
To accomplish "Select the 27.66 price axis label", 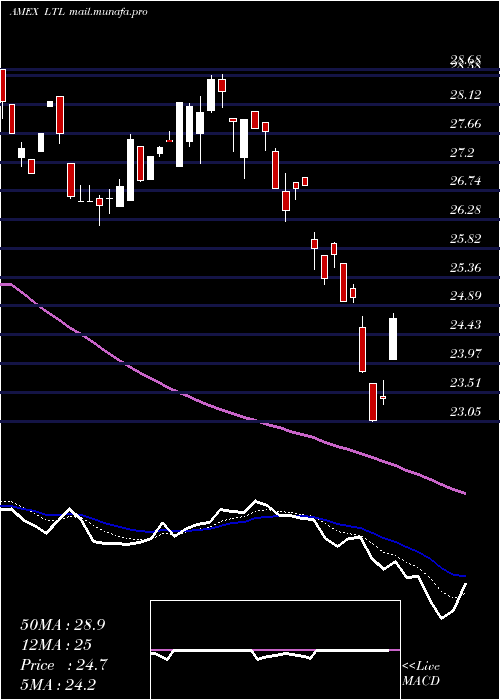I will click(466, 123).
